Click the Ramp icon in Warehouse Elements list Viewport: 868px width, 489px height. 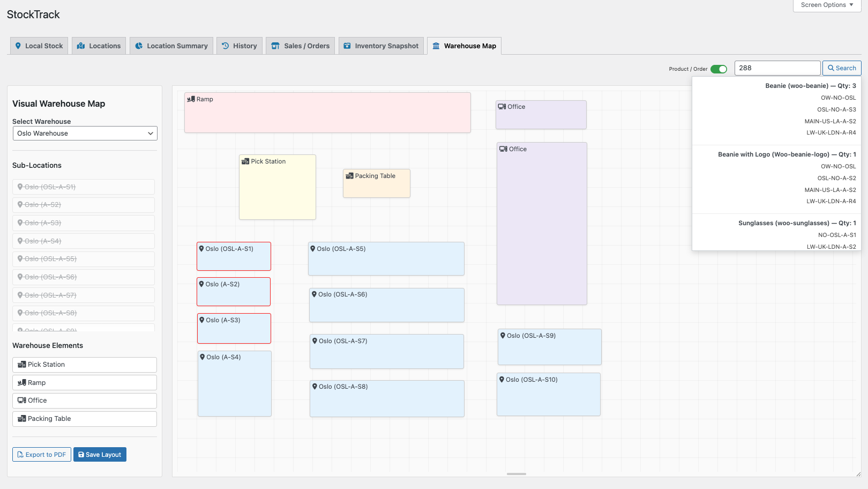point(22,383)
